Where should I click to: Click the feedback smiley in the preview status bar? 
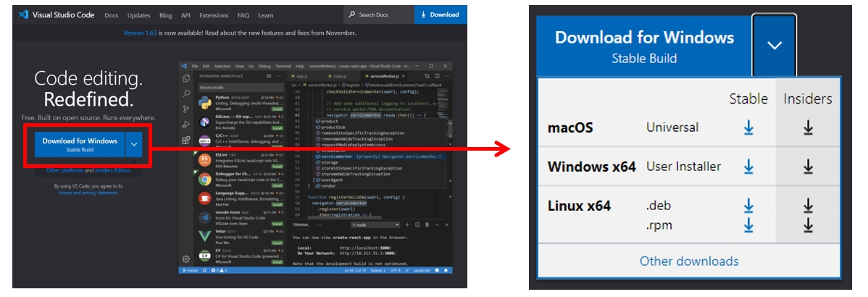pos(437,270)
